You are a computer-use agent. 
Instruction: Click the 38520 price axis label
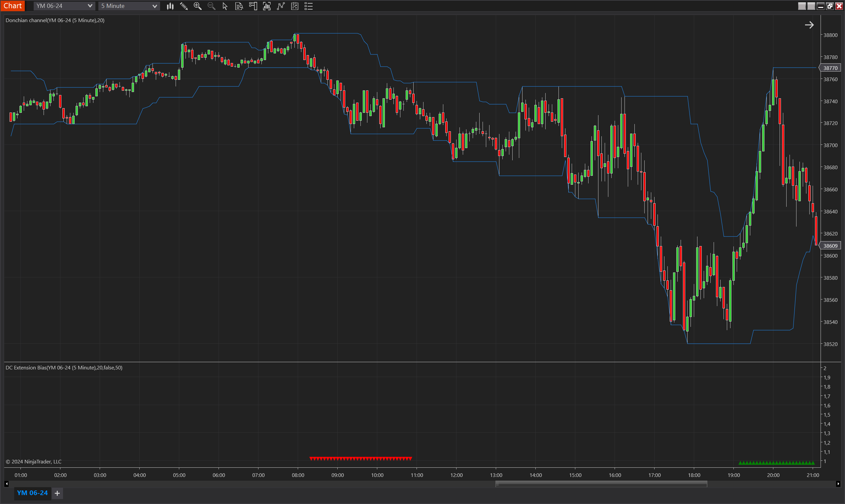click(x=830, y=344)
